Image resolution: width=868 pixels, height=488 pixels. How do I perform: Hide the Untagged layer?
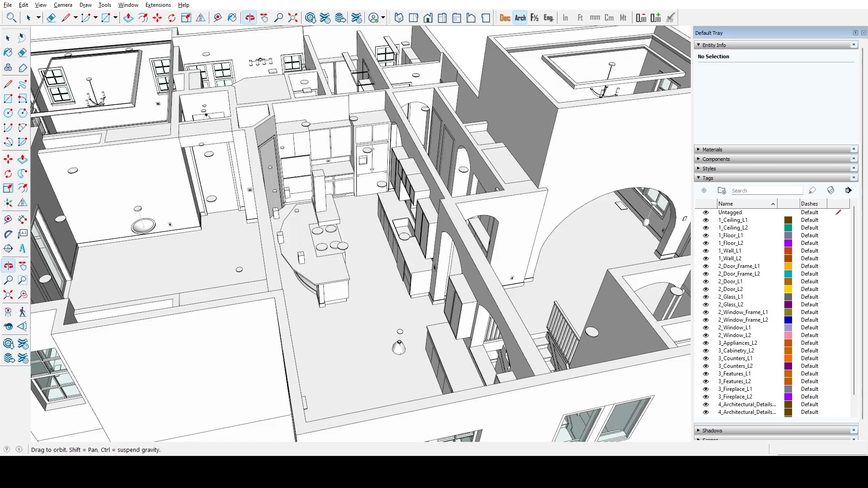click(x=706, y=212)
